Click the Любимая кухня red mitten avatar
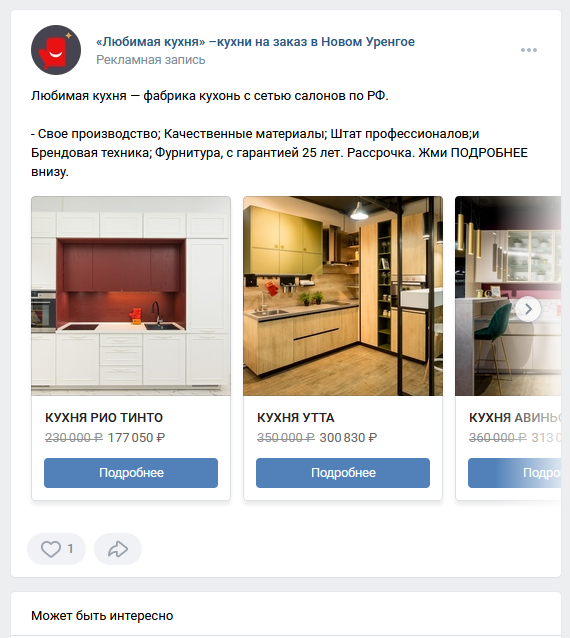This screenshot has height=638, width=570. [x=56, y=50]
